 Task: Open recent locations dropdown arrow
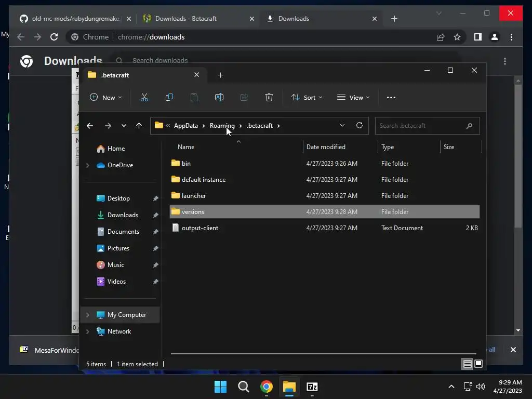pos(124,126)
